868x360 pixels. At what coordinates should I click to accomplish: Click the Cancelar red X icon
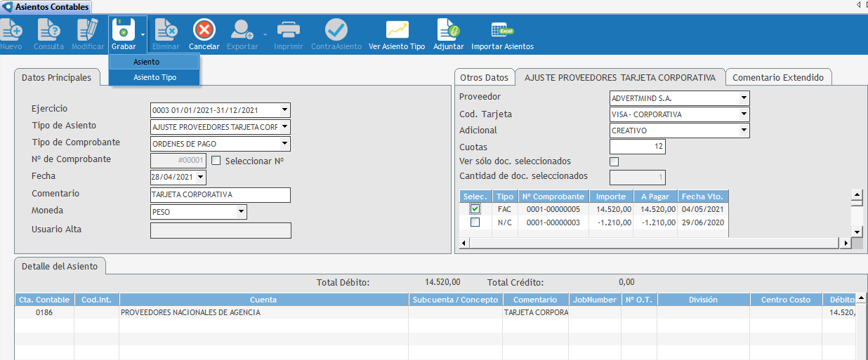tap(204, 29)
